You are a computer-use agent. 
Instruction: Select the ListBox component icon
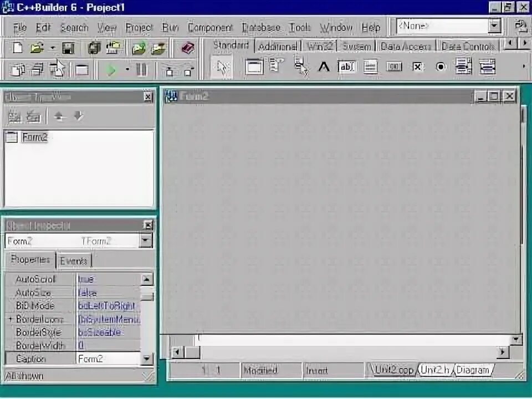click(x=463, y=66)
